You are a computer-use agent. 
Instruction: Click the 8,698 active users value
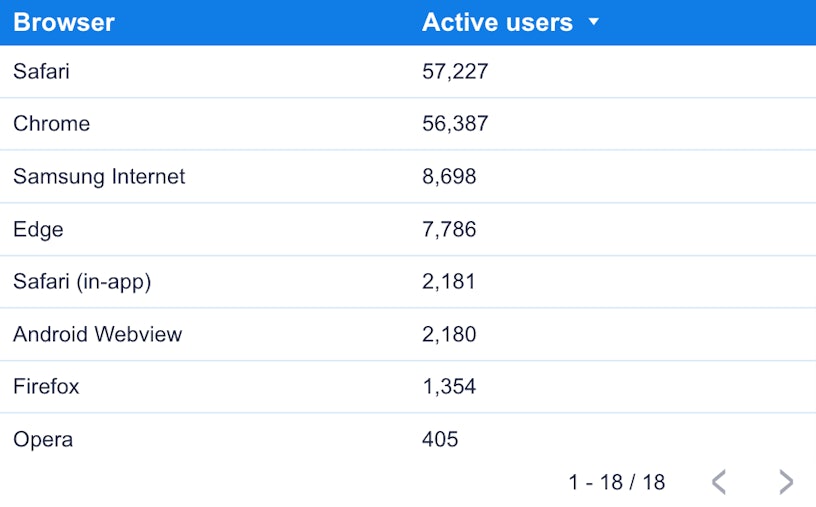(449, 177)
